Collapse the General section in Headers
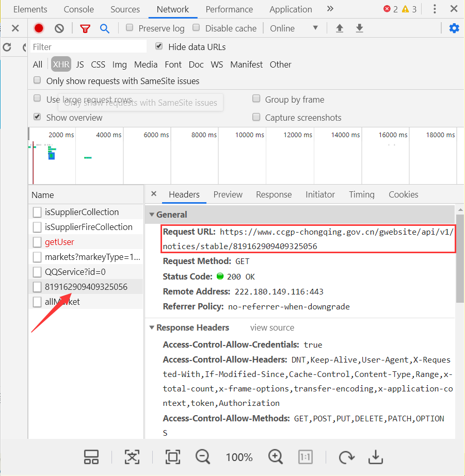The height and width of the screenshot is (476, 465). [x=151, y=215]
